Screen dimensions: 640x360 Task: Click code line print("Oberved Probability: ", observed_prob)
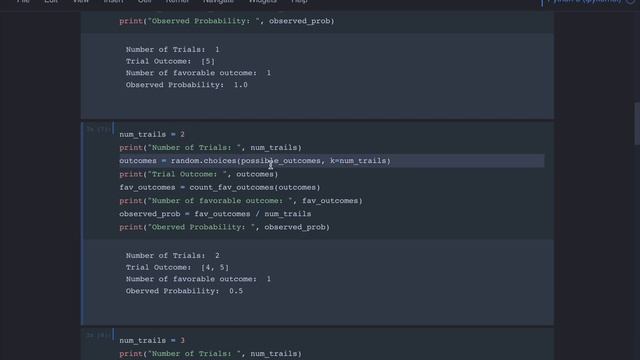224,227
